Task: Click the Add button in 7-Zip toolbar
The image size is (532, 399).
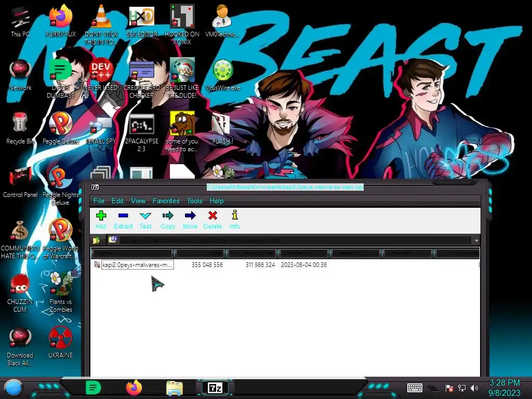Action: pyautogui.click(x=101, y=220)
